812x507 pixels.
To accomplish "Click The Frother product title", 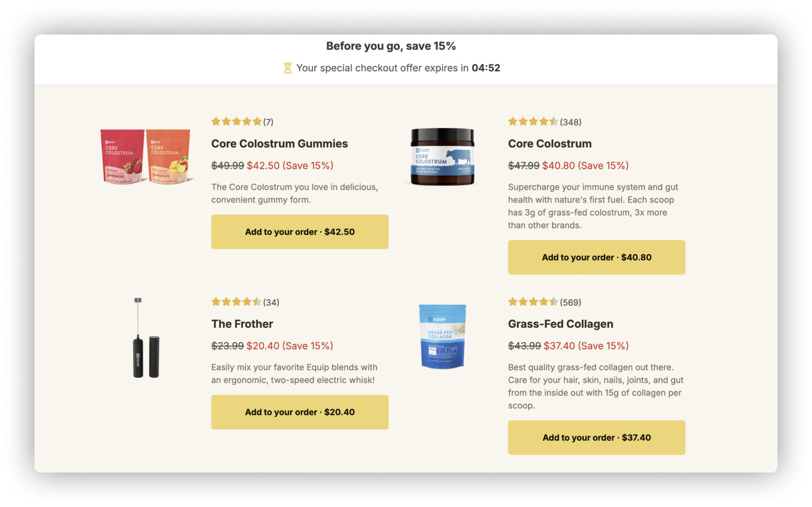I will 242,324.
